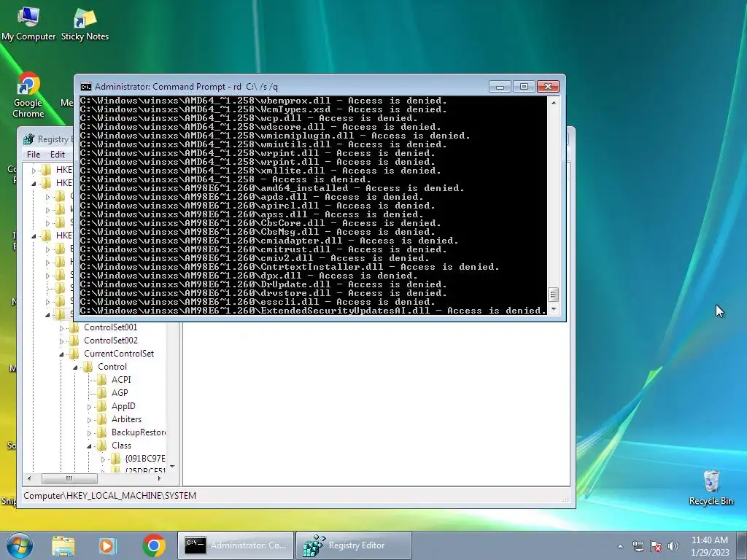Expand the Arbiters key
The width and height of the screenshot is (747, 560).
(x=89, y=420)
